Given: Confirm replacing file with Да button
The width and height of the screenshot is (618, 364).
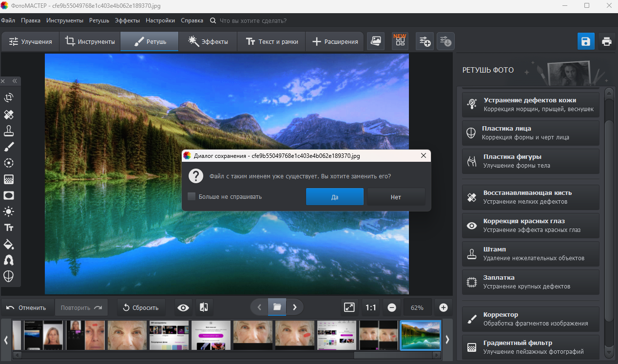Looking at the screenshot, I should click(x=335, y=197).
